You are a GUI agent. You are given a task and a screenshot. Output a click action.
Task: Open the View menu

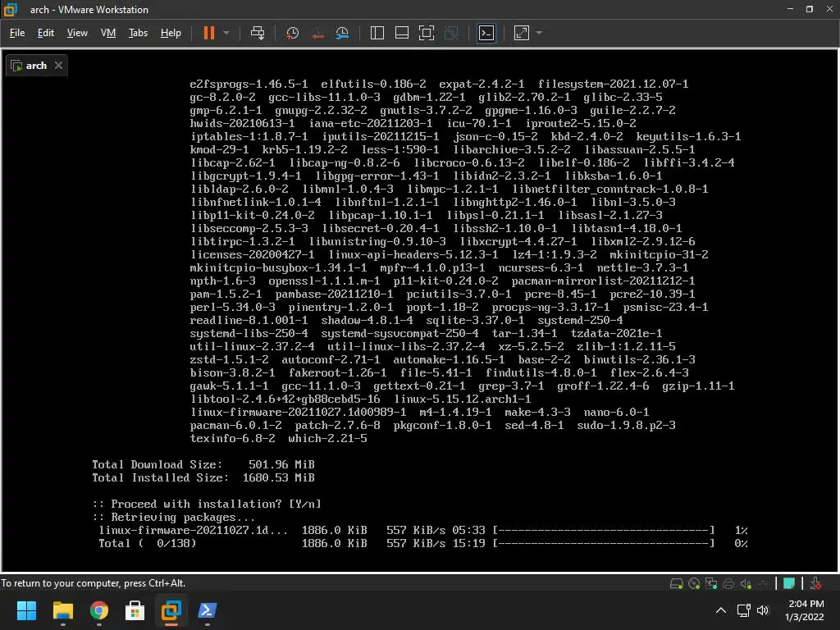tap(77, 33)
